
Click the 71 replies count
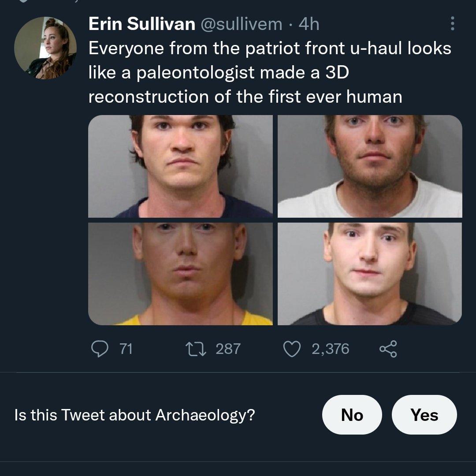click(x=126, y=349)
